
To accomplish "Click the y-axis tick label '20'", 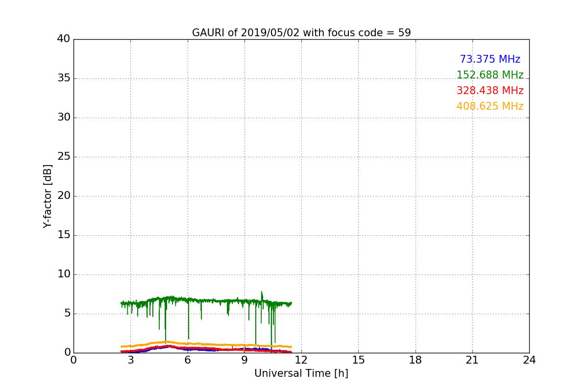I will coord(64,196).
